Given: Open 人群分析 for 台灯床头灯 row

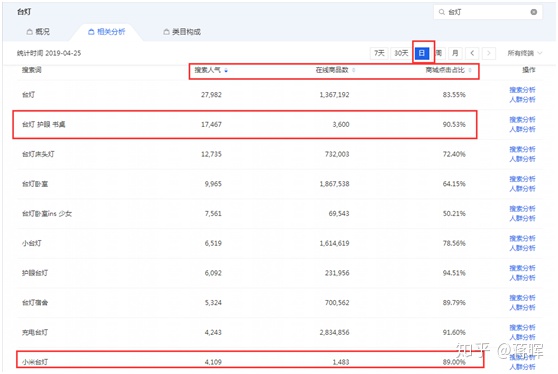Looking at the screenshot, I should pyautogui.click(x=522, y=159).
